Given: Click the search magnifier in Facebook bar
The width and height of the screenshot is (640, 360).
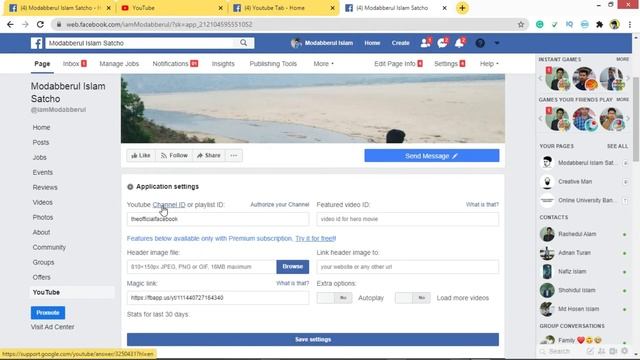Looking at the screenshot, I should click(244, 43).
